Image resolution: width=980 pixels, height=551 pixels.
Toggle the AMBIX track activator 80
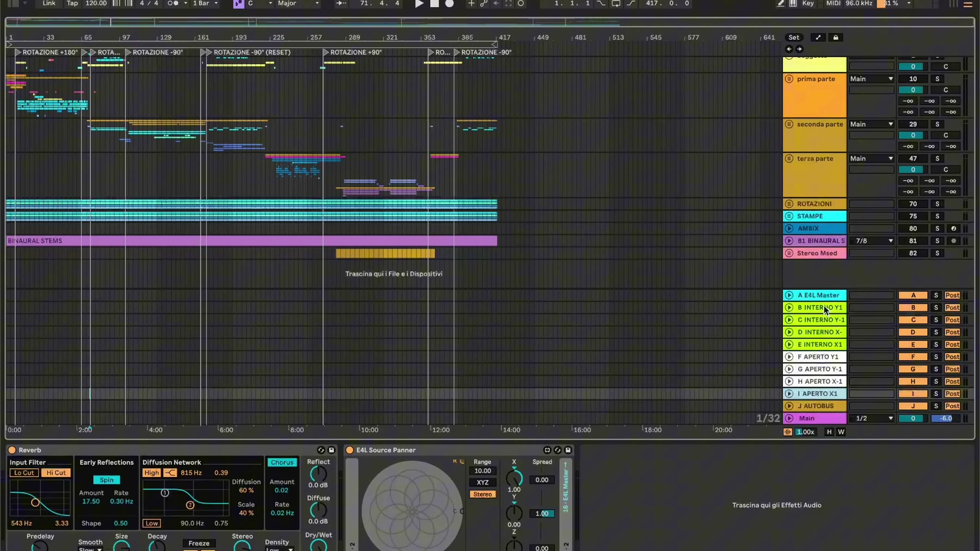(913, 229)
